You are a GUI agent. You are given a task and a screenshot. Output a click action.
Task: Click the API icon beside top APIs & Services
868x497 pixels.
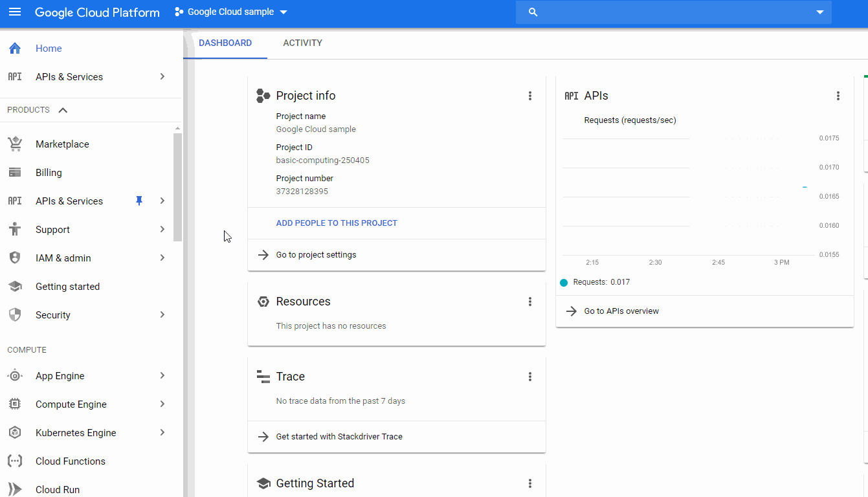(14, 76)
